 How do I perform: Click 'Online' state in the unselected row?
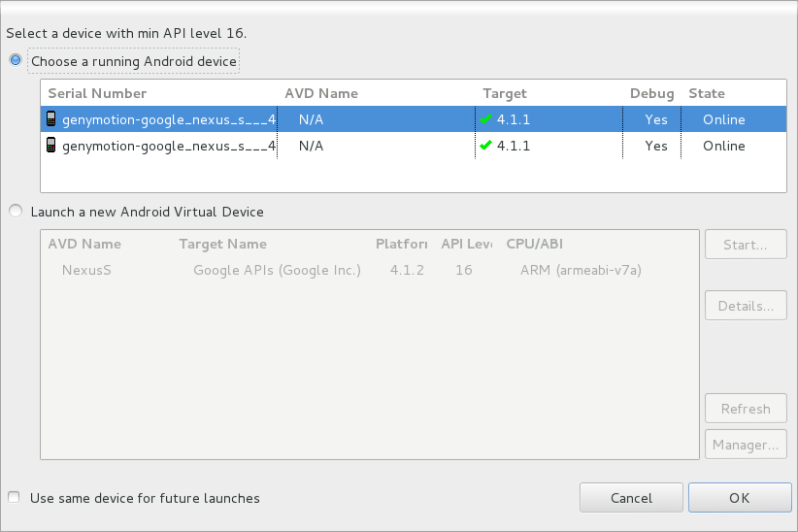point(723,147)
